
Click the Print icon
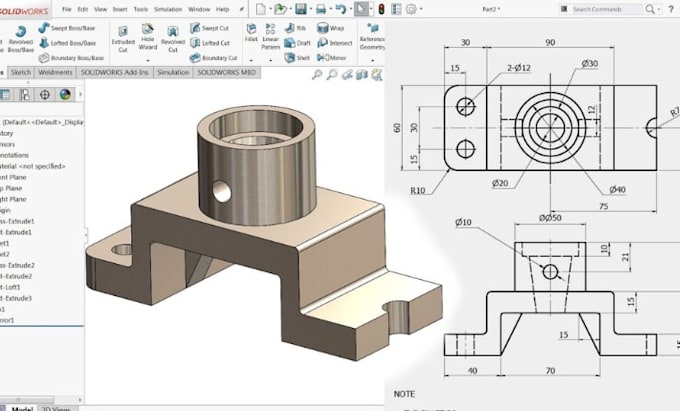point(320,9)
